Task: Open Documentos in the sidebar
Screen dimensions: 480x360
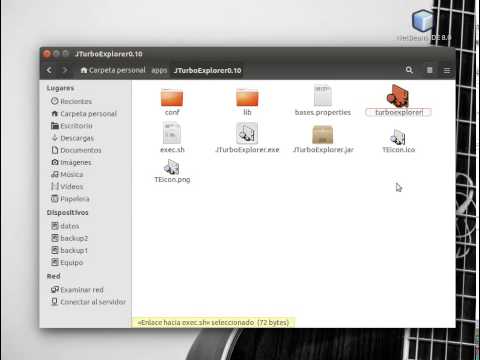Action: tap(76, 150)
